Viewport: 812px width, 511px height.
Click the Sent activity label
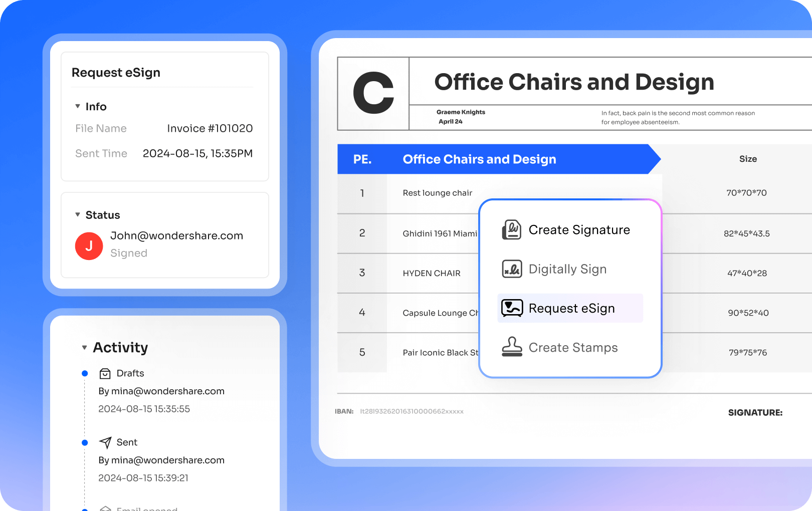point(127,442)
